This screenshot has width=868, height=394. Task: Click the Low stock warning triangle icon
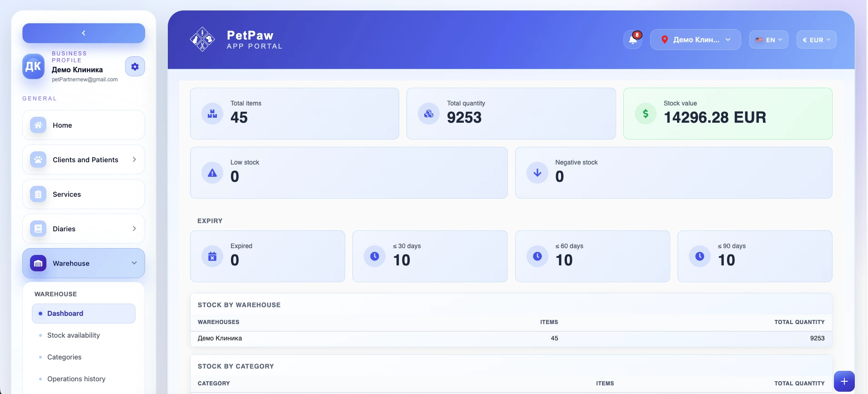212,173
